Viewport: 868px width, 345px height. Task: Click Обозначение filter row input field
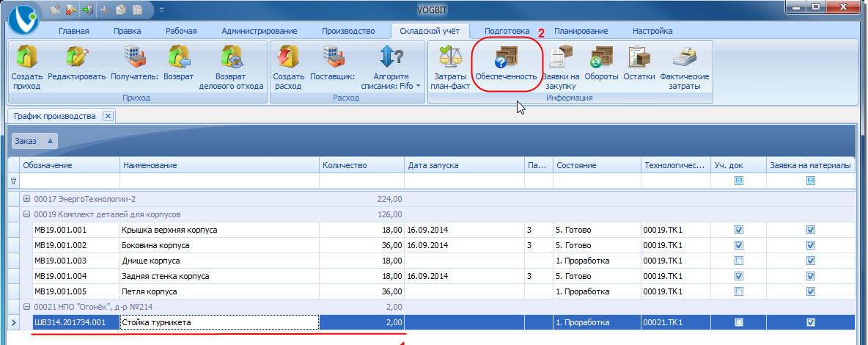pyautogui.click(x=69, y=181)
